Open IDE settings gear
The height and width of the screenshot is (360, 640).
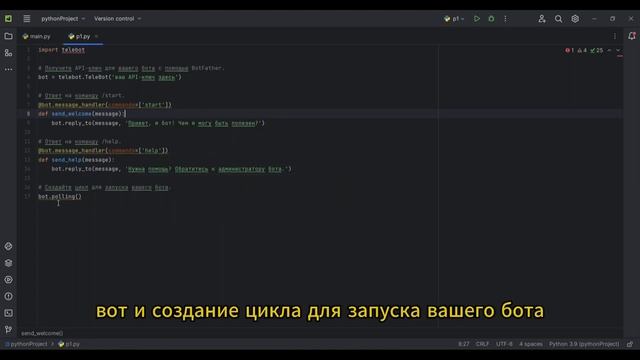tap(575, 19)
